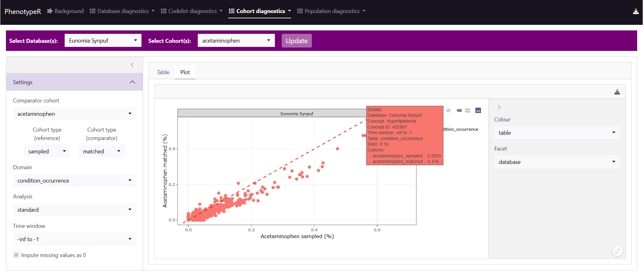The width and height of the screenshot is (644, 276).
Task: Open the Select Database(s) dropdown
Action: [103, 41]
